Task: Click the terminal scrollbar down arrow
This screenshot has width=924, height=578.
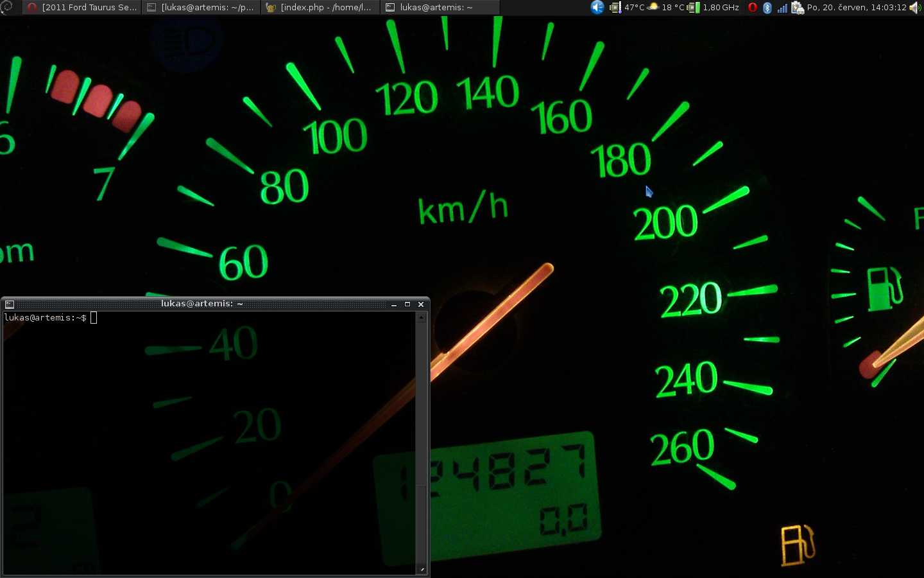Action: pyautogui.click(x=422, y=569)
